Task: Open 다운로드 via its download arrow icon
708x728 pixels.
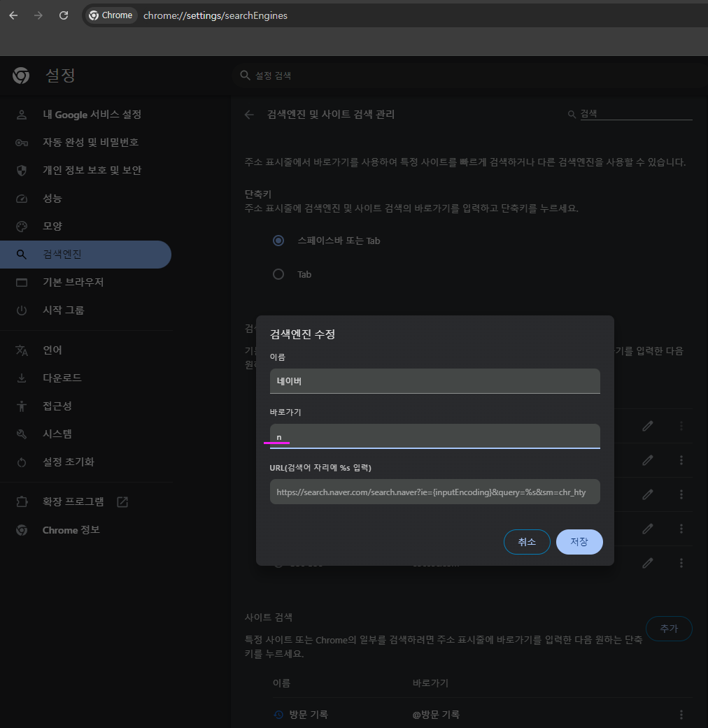Action: pyautogui.click(x=20, y=378)
